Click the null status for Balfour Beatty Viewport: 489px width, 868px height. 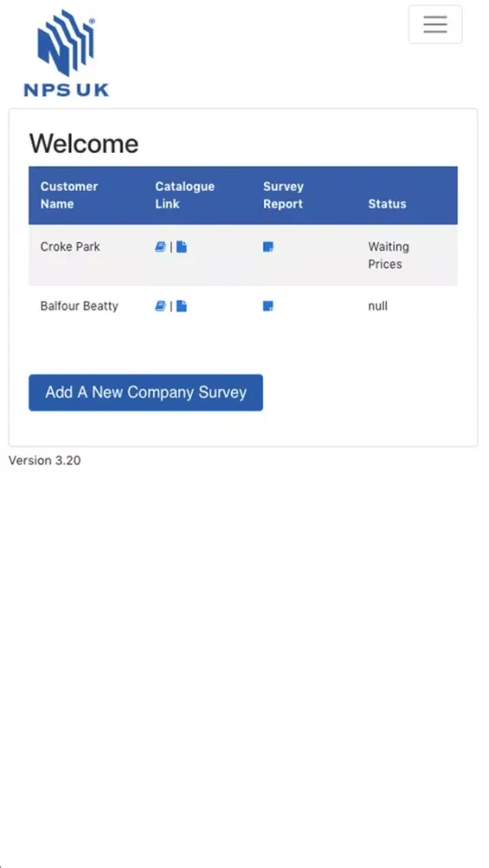(x=378, y=306)
